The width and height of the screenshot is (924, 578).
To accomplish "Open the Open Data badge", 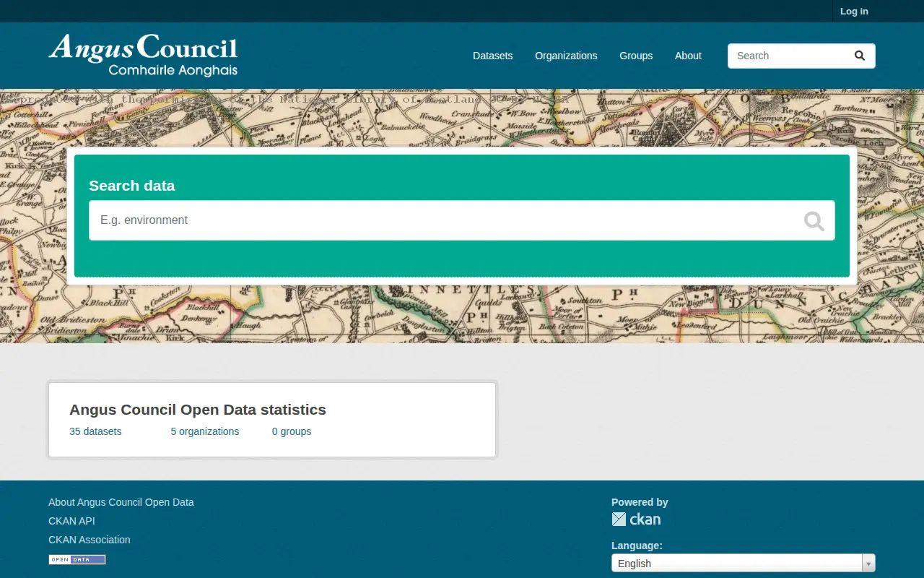I will pos(77,559).
